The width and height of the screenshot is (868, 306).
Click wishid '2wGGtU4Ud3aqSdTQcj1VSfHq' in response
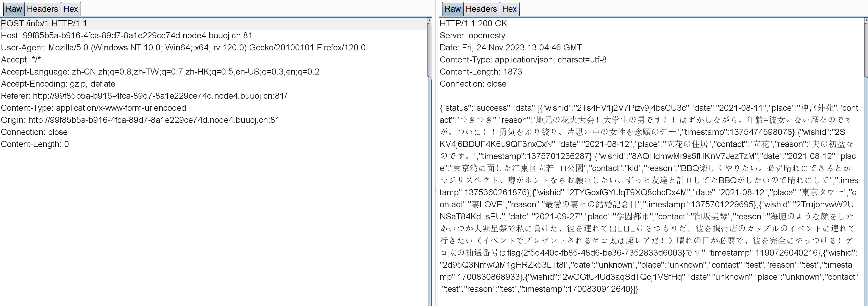click(622, 277)
